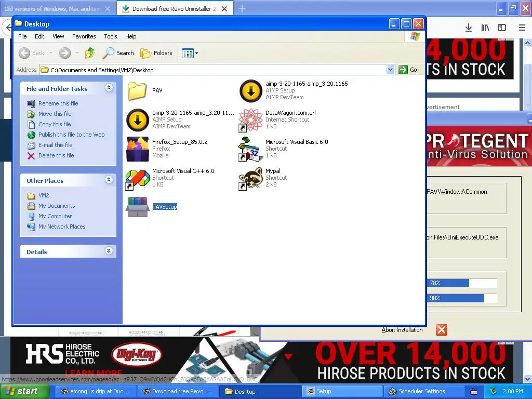Screen dimensions: 532x399
Task: Click the Windows start button
Action: point(24,392)
